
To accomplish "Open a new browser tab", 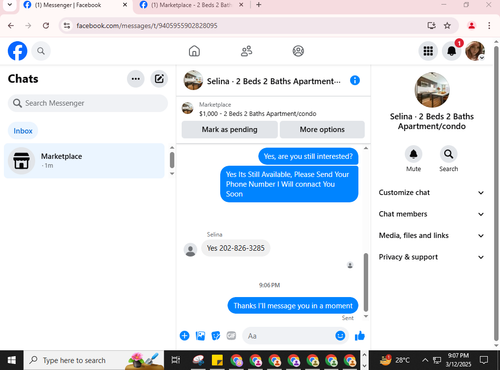I will pos(259,5).
